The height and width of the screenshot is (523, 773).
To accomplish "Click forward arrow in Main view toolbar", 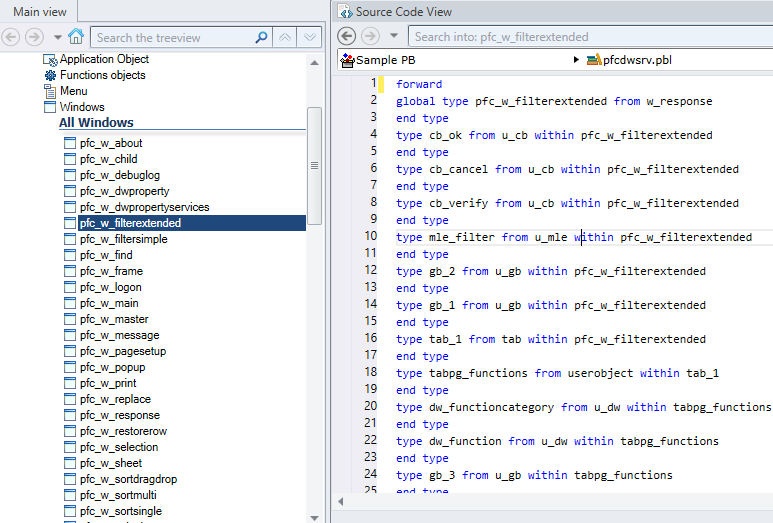I will pos(34,37).
